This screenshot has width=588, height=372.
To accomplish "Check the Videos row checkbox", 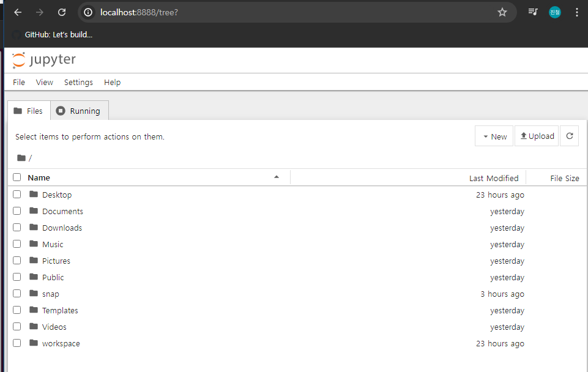I will [x=17, y=326].
